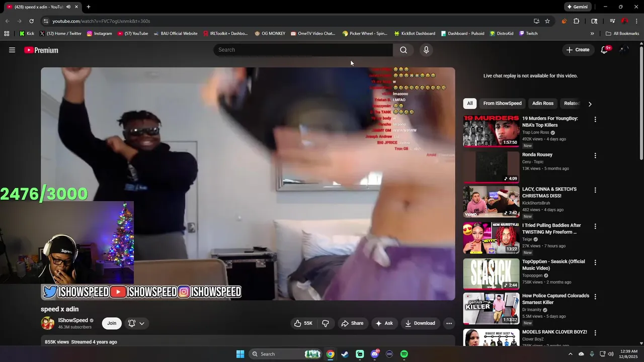Image resolution: width=644 pixels, height=362 pixels.
Task: Click the Chrome address bar URL
Action: click(x=101, y=21)
